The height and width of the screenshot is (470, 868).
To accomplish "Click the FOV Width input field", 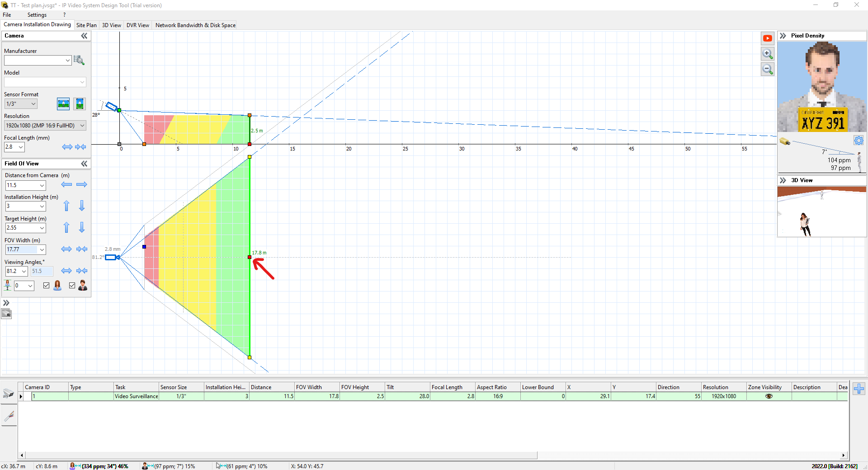I will 22,249.
